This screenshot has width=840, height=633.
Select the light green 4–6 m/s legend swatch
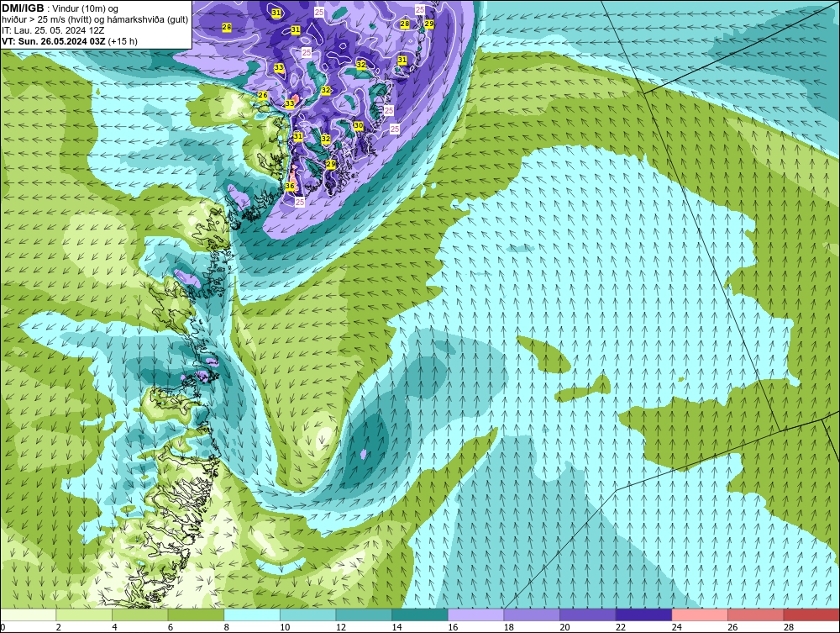139,615
